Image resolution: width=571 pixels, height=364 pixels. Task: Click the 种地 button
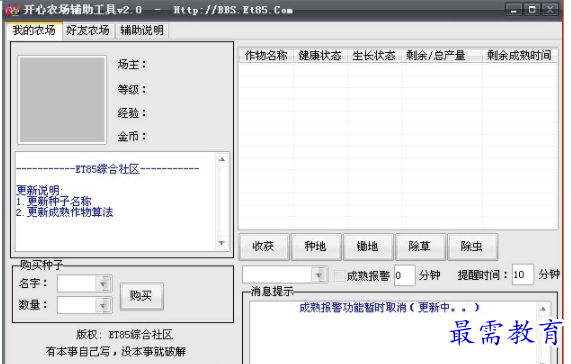(316, 246)
